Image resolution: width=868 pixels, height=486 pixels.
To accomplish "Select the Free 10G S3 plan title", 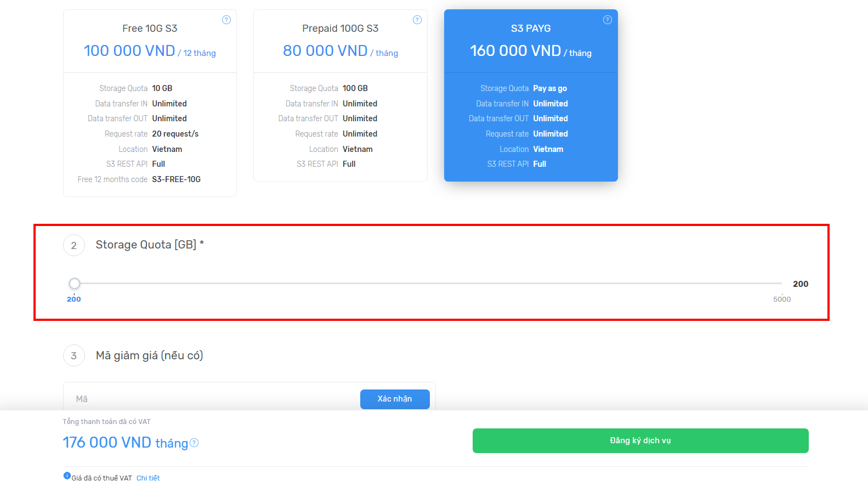I will 150,29.
